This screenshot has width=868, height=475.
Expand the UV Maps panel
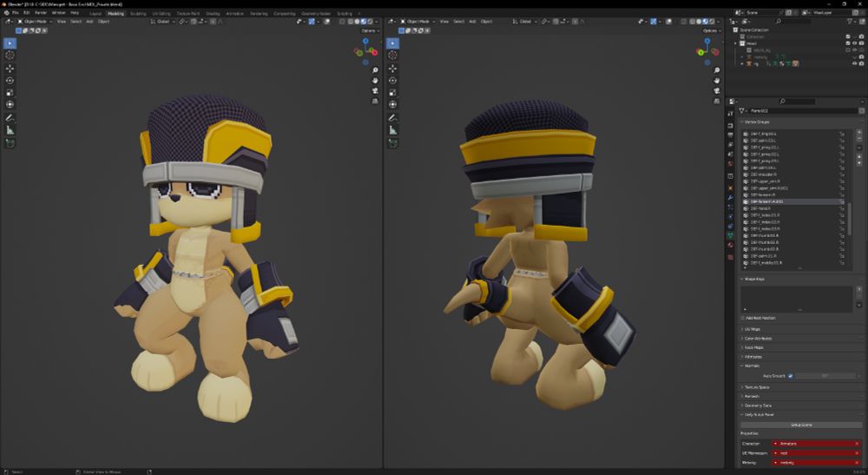click(751, 329)
